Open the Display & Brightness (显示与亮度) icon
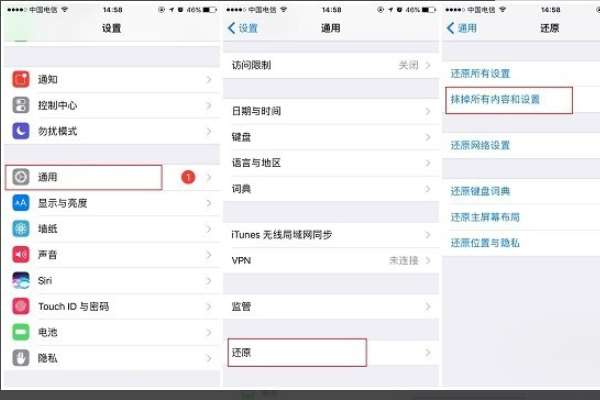The height and width of the screenshot is (400, 600). [21, 203]
